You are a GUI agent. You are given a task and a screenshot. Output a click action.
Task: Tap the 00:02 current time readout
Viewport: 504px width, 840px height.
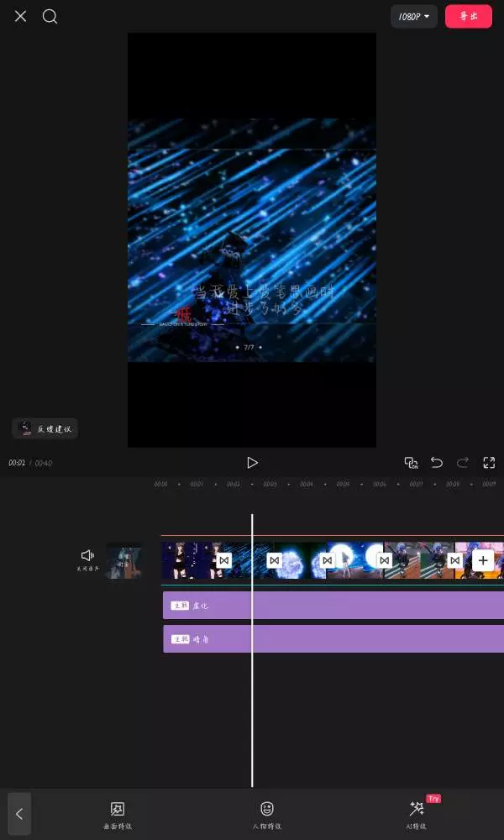[17, 463]
